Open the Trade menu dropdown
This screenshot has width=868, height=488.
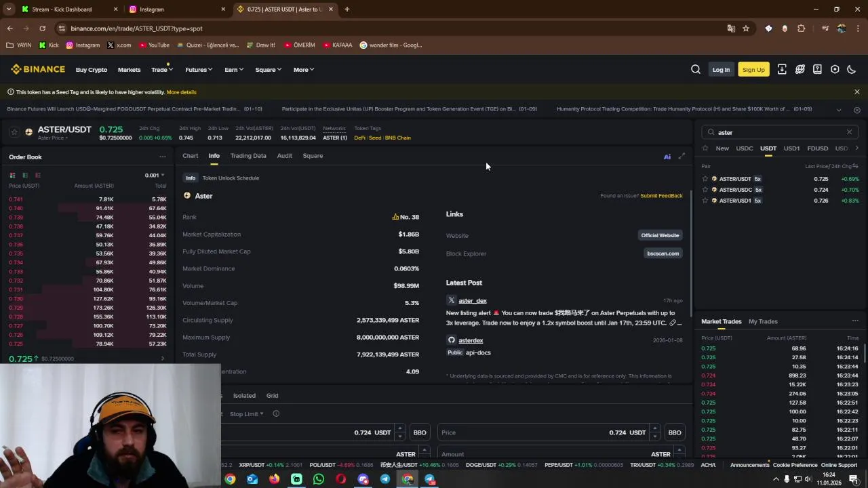click(162, 70)
